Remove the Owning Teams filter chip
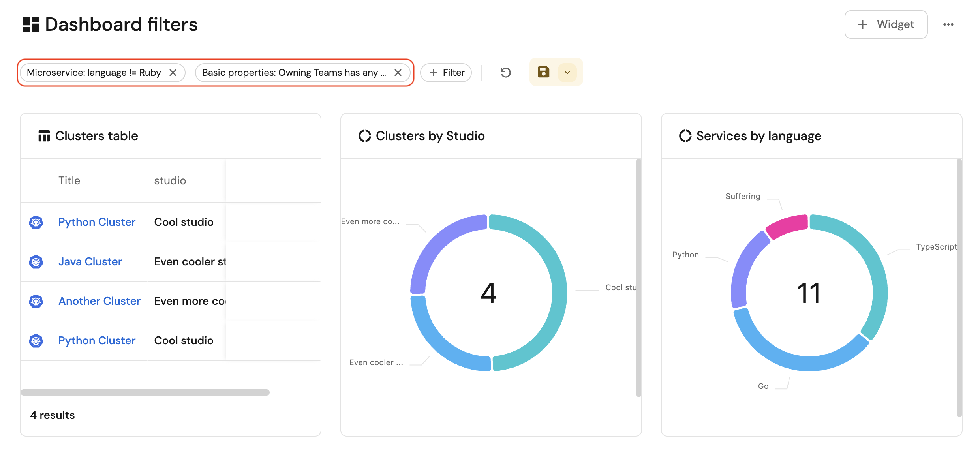Screen dimensions: 980x454 [398, 73]
